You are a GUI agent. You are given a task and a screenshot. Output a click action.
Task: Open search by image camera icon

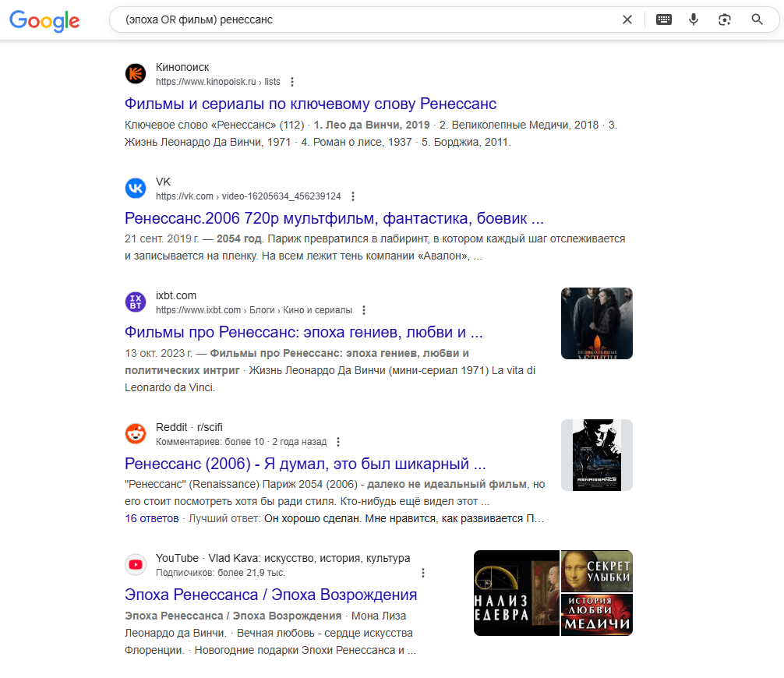pos(725,19)
